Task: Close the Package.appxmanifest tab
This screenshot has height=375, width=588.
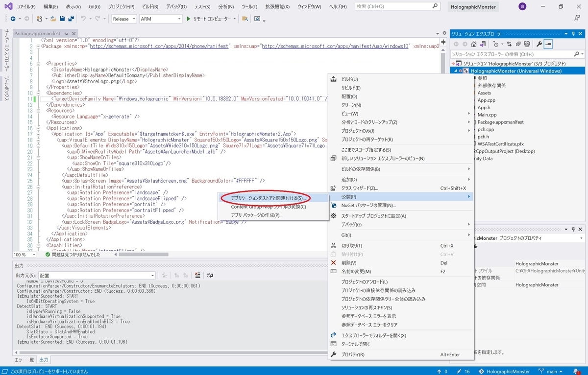Action: [x=73, y=33]
